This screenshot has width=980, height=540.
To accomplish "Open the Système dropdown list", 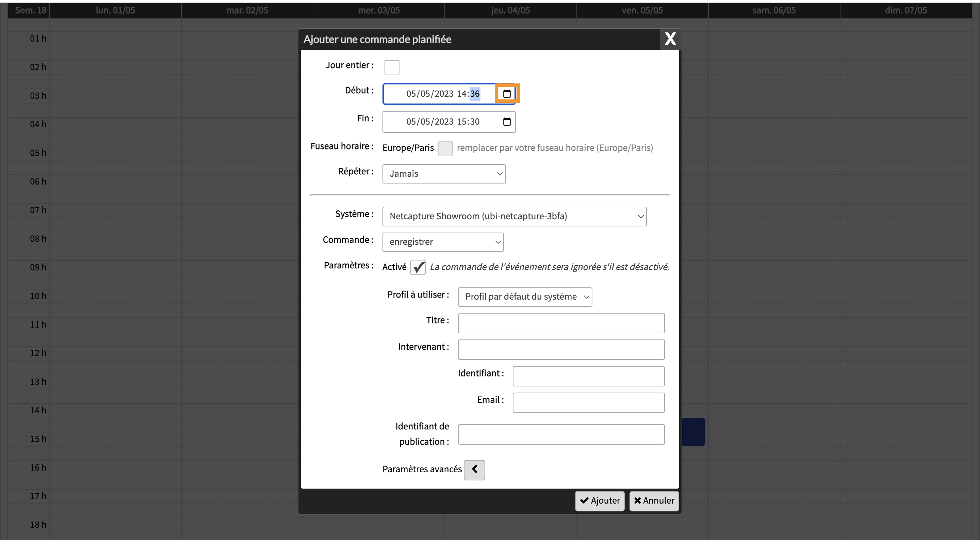I will 514,217.
